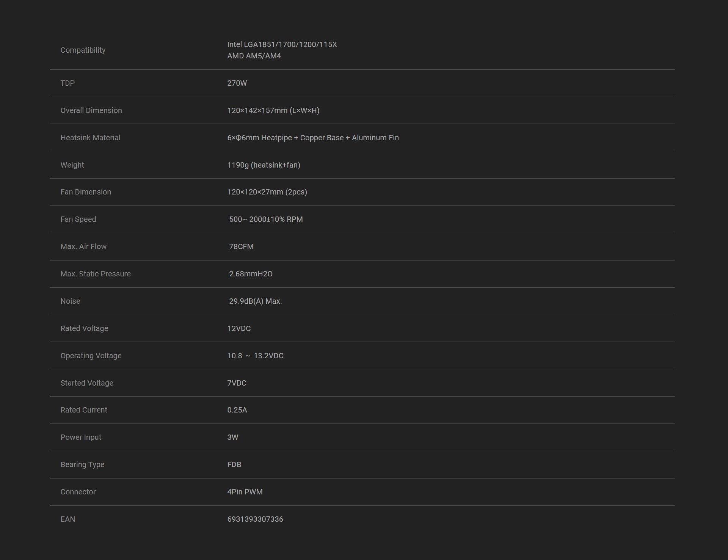Click the 7VDC started voltage value
This screenshot has height=560, width=728.
(x=236, y=383)
